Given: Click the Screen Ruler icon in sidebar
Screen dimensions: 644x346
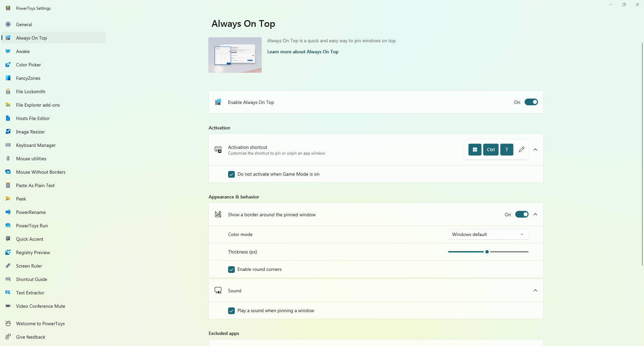Looking at the screenshot, I should click(x=8, y=266).
